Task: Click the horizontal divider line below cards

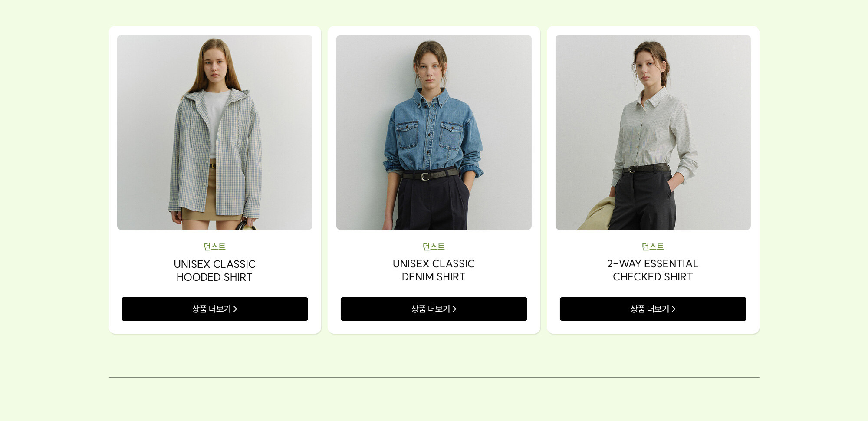Action: 434,377
